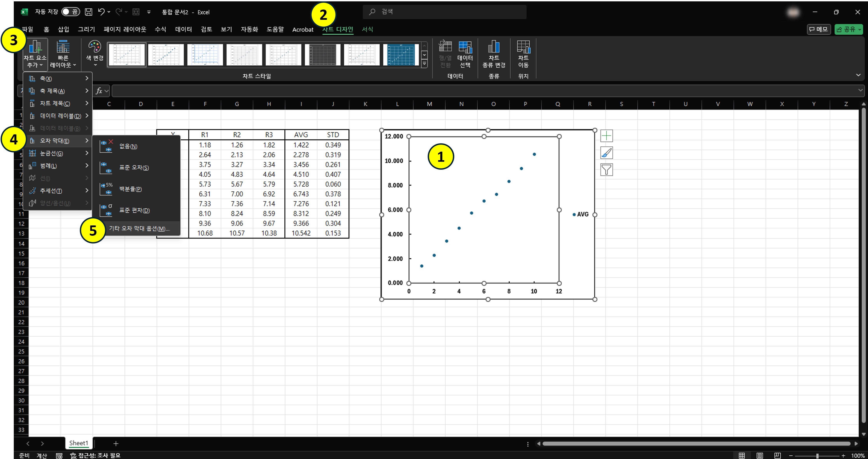Switch to Page Break Preview view
This screenshot has width=868, height=459.
coord(777,456)
